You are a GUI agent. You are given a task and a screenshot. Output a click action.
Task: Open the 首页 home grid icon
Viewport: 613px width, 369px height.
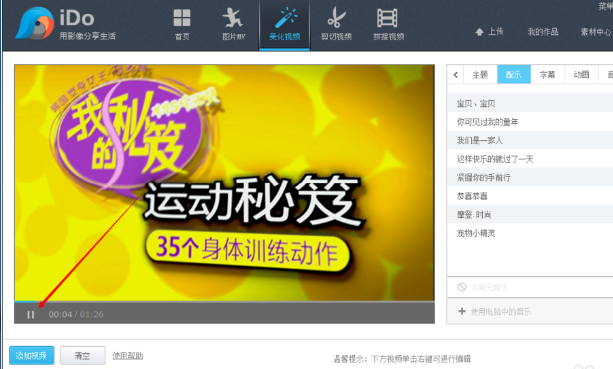click(182, 24)
